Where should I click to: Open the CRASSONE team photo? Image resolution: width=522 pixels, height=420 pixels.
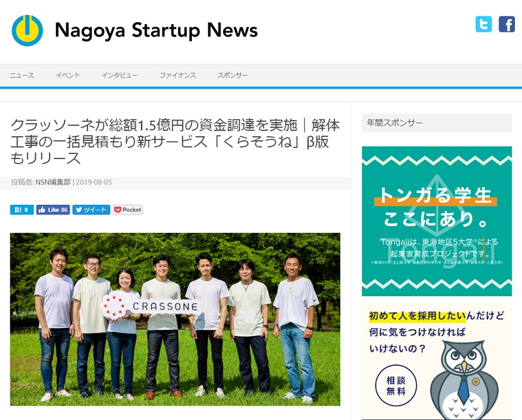[x=175, y=319]
